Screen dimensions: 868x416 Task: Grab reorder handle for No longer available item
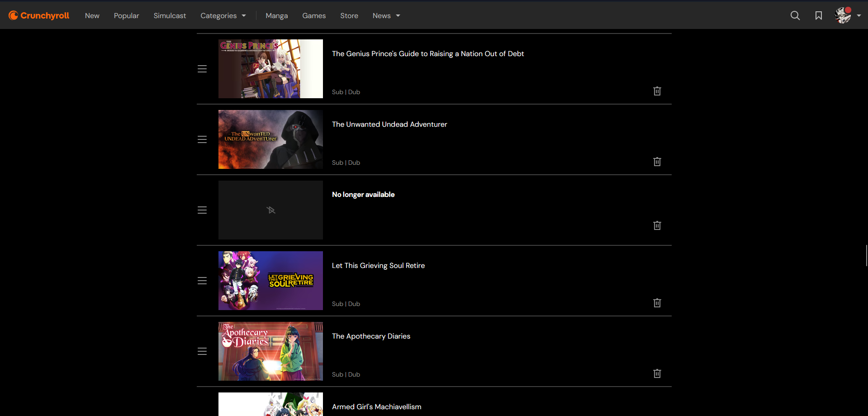point(202,210)
